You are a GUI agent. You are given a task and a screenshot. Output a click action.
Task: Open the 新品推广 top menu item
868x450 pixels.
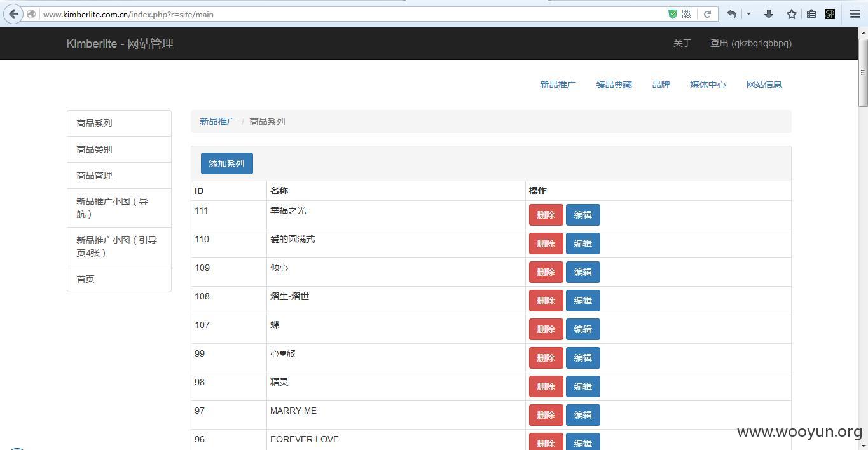558,85
